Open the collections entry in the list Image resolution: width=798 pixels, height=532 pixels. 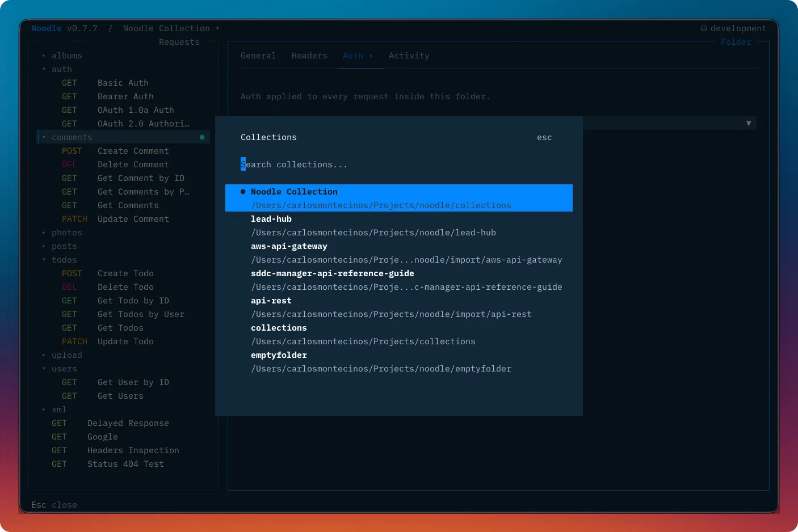[399, 334]
